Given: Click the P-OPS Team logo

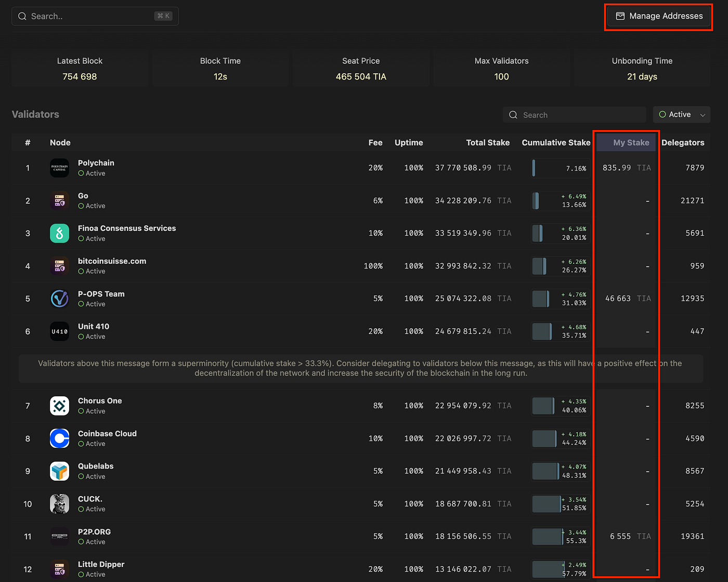Looking at the screenshot, I should click(x=59, y=299).
